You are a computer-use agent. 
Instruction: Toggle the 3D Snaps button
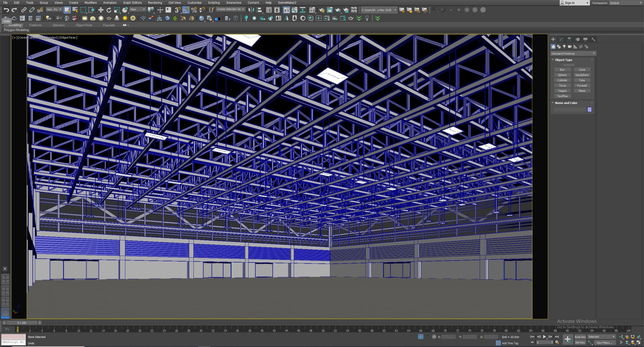pos(177,10)
